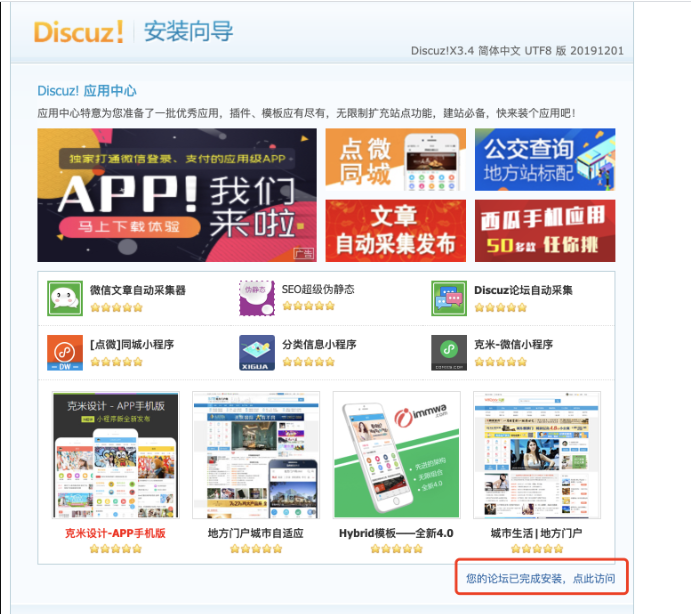Click star rating under 克米设计-APP手机版

coord(115,549)
